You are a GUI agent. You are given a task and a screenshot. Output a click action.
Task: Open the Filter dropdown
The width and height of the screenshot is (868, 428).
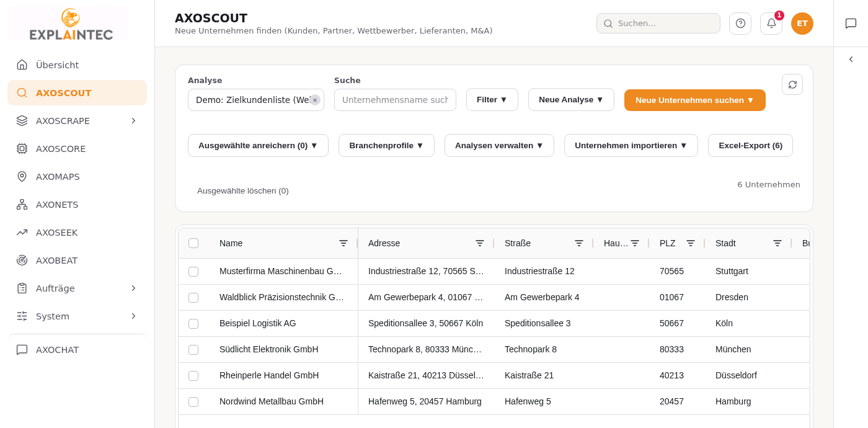click(492, 99)
